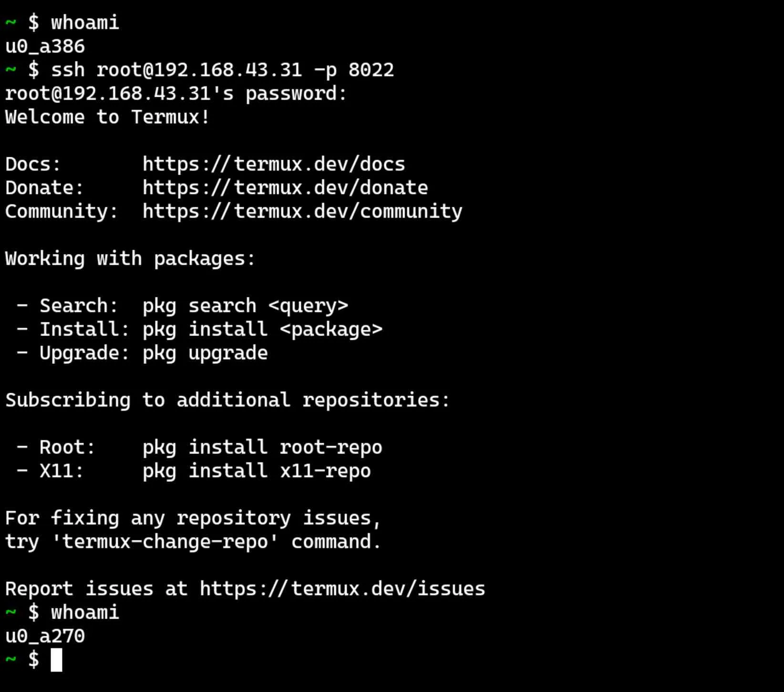
Task: Click the "Working with packages:" heading
Action: pyautogui.click(x=130, y=259)
